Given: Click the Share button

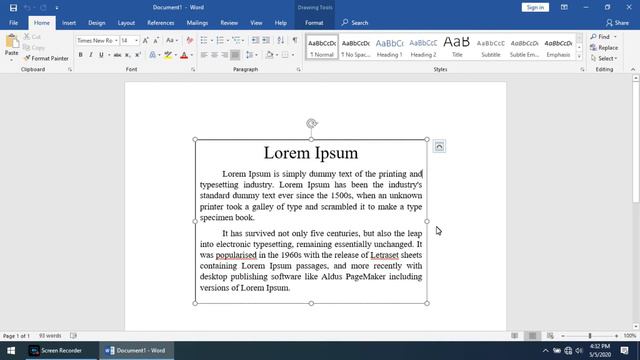Looking at the screenshot, I should tap(618, 23).
